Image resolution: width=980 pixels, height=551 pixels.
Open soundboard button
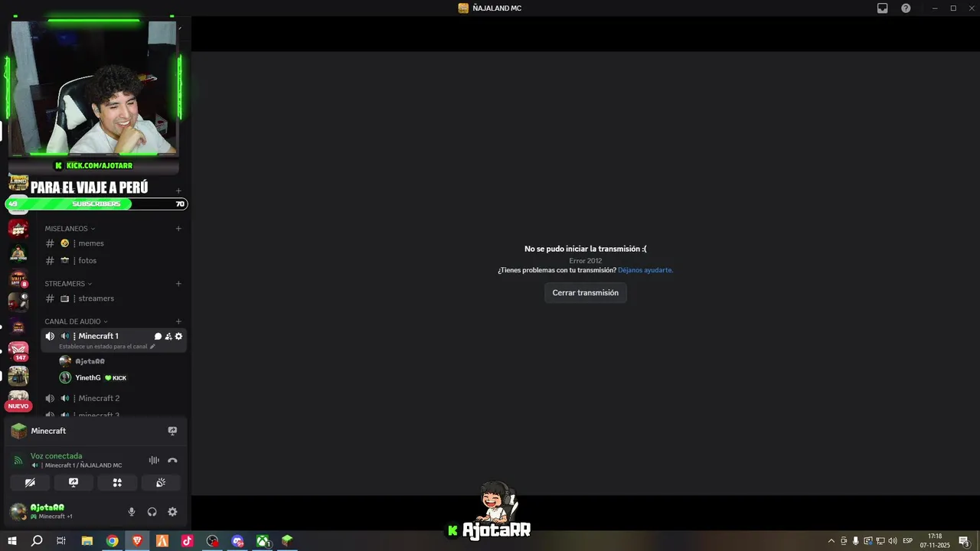tap(161, 483)
